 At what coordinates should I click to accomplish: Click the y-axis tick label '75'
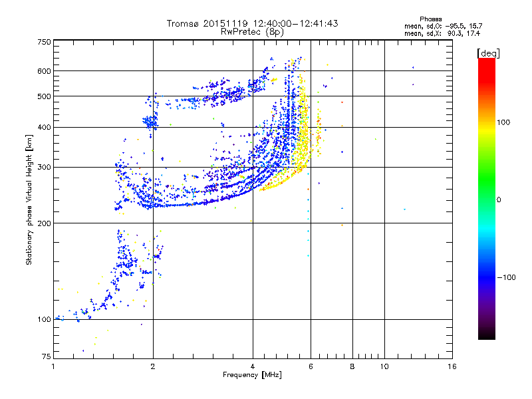47,356
